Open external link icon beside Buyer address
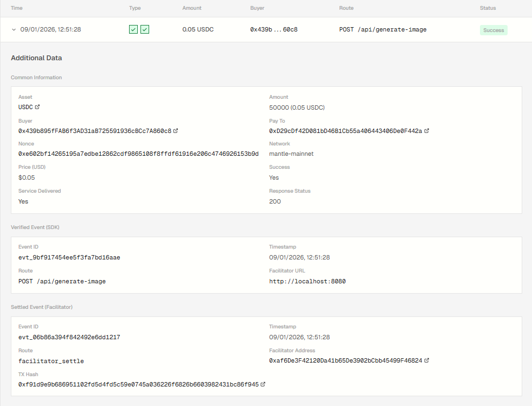This screenshot has width=532, height=406. 176,131
